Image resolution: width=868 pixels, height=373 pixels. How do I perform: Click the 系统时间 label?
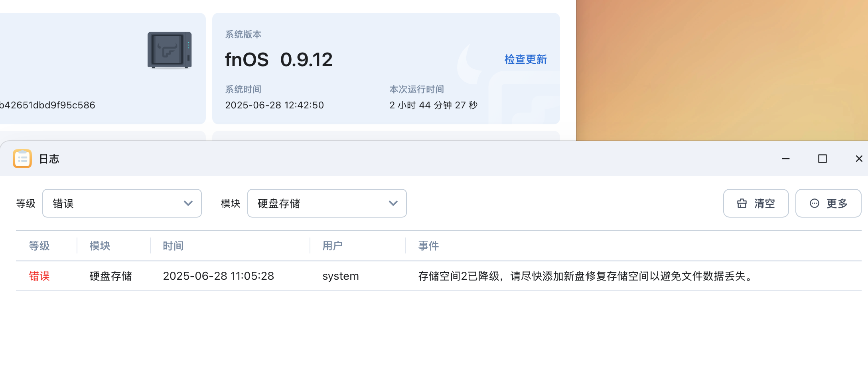click(243, 89)
